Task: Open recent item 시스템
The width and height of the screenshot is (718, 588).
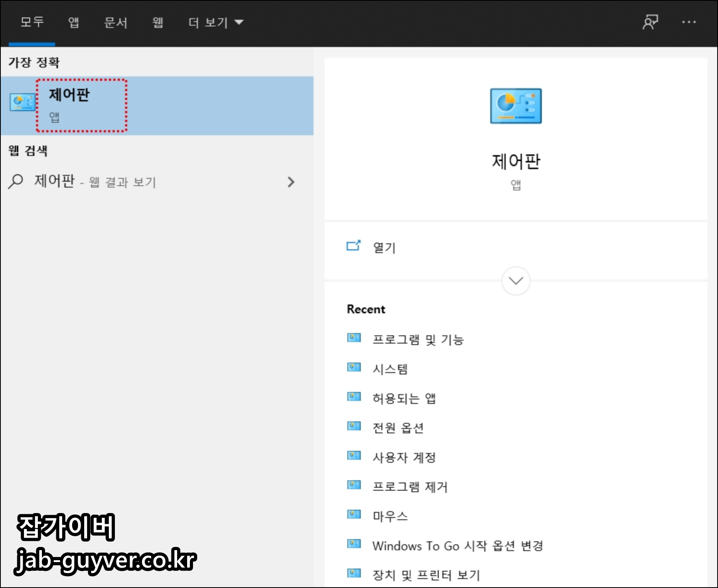Action: pyautogui.click(x=390, y=369)
